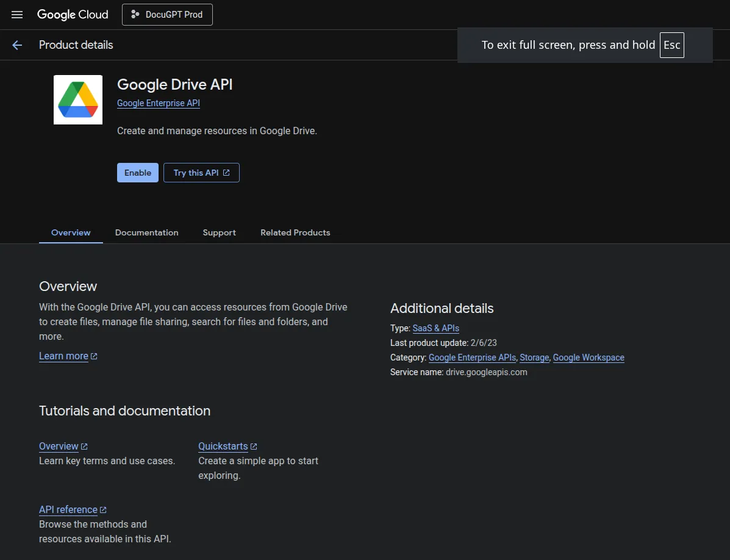Click the Google Cloud logo
730x560 pixels.
click(x=73, y=15)
